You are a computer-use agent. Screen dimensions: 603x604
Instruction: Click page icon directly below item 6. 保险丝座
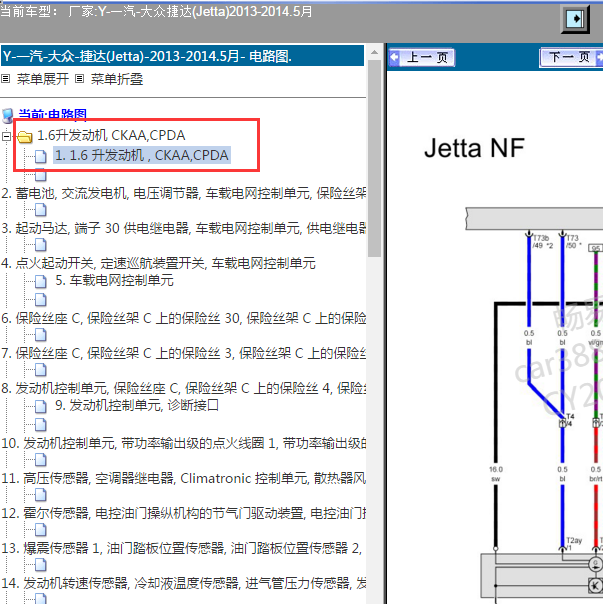tap(40, 335)
